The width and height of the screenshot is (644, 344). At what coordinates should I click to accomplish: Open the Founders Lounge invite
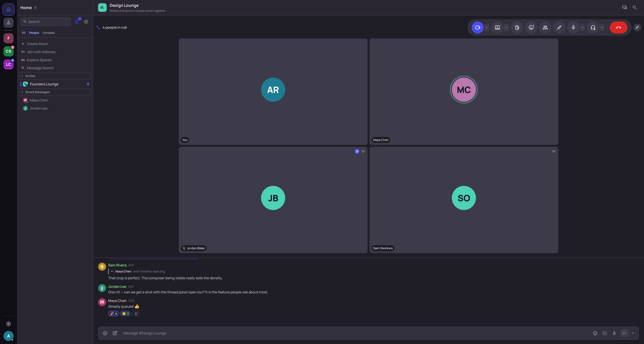56,84
